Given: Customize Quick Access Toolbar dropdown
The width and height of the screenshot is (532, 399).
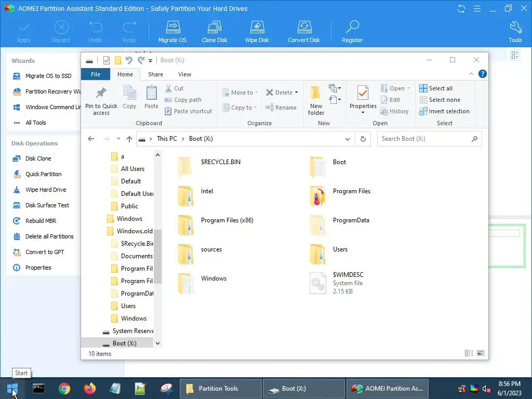Looking at the screenshot, I should (150, 61).
